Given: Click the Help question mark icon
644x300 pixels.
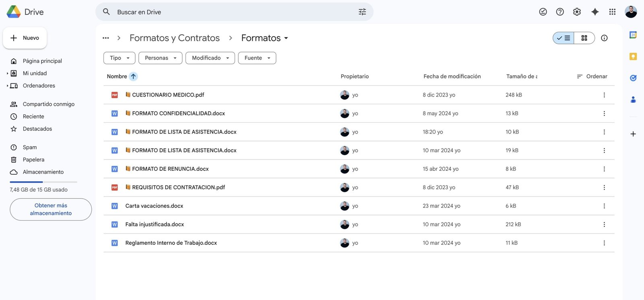Looking at the screenshot, I should [560, 12].
